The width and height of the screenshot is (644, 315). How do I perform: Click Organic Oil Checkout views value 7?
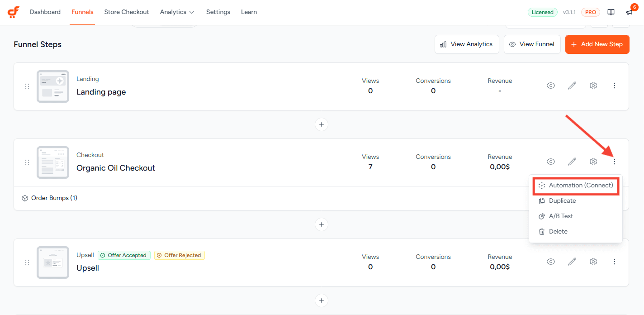[370, 167]
